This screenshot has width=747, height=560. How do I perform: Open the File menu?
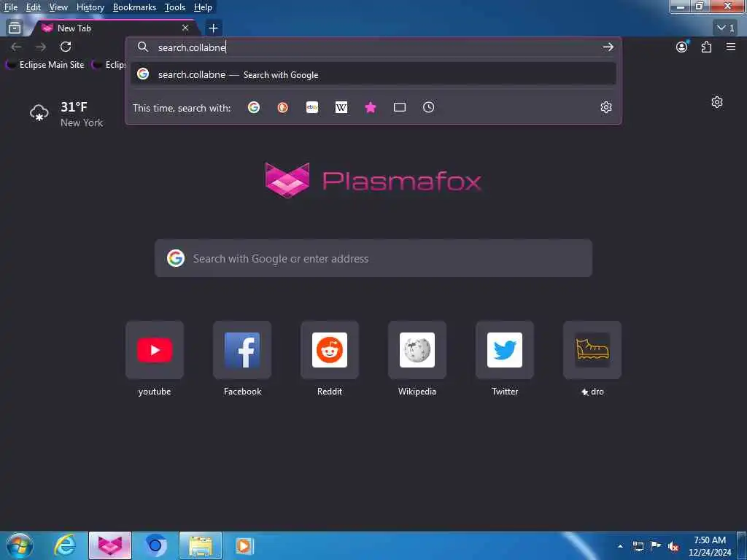click(x=10, y=7)
